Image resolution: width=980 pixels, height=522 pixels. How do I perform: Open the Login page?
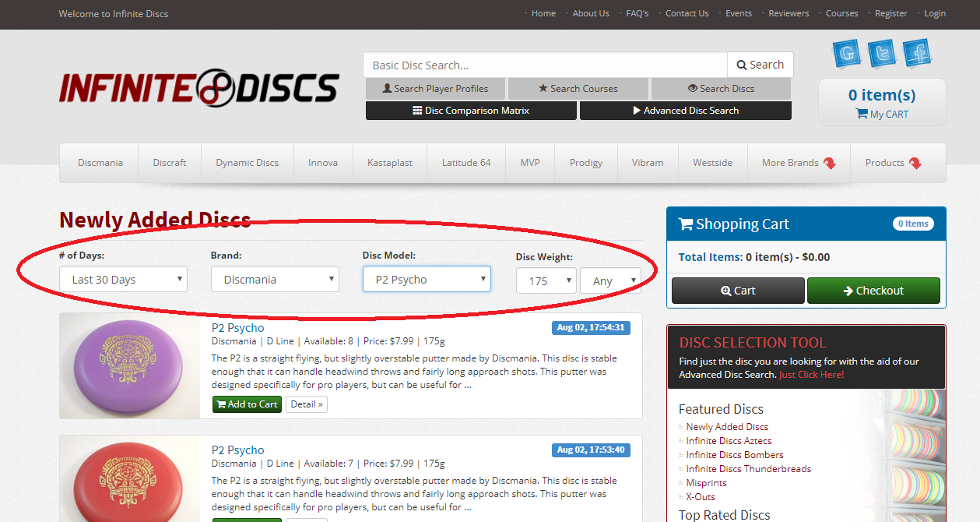[935, 13]
